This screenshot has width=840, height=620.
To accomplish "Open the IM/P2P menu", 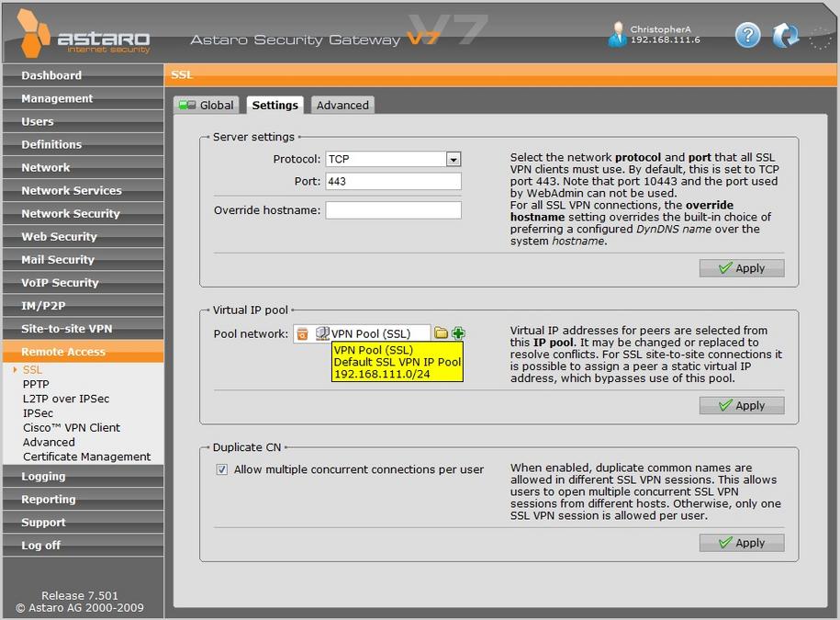I will [84, 306].
